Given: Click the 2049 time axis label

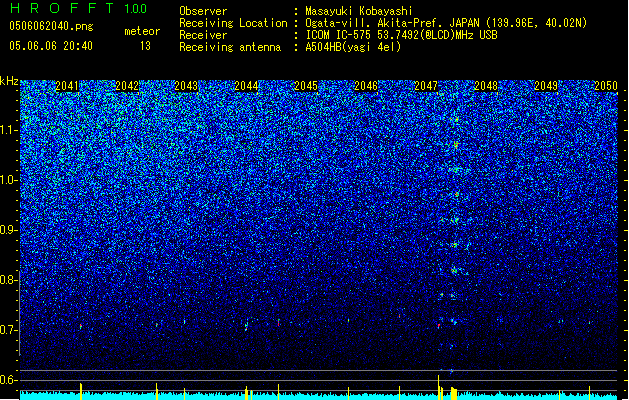Looking at the screenshot, I should click(x=546, y=86).
